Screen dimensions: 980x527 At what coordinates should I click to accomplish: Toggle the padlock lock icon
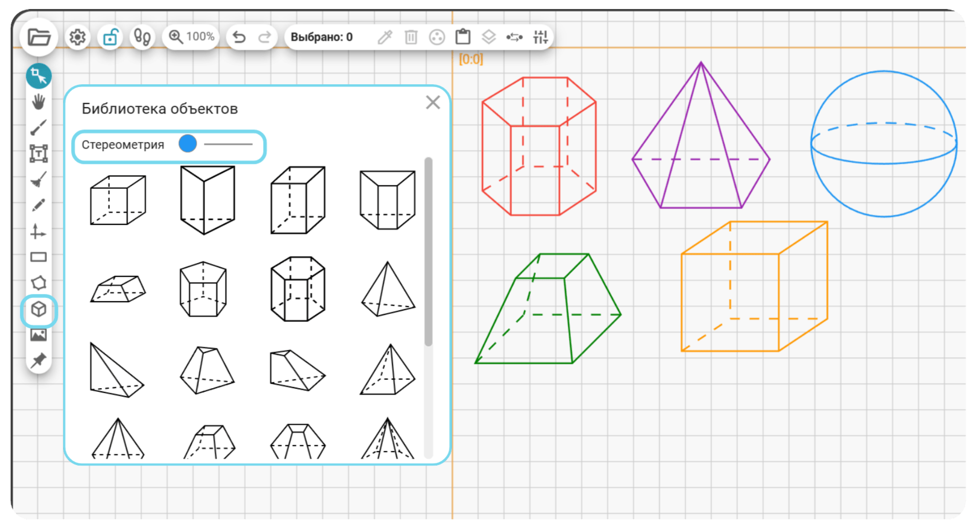(110, 37)
